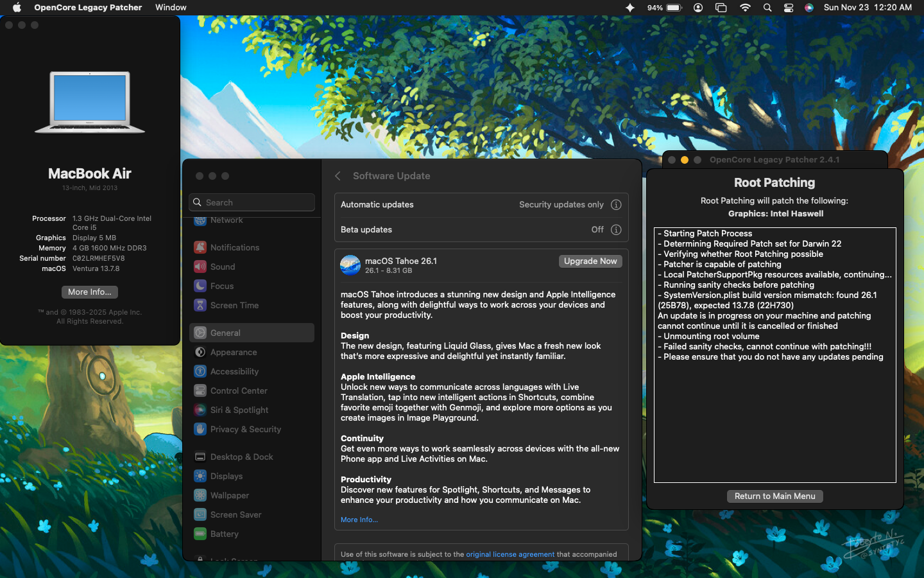Open the Notifications settings pane
The image size is (924, 578).
point(234,247)
